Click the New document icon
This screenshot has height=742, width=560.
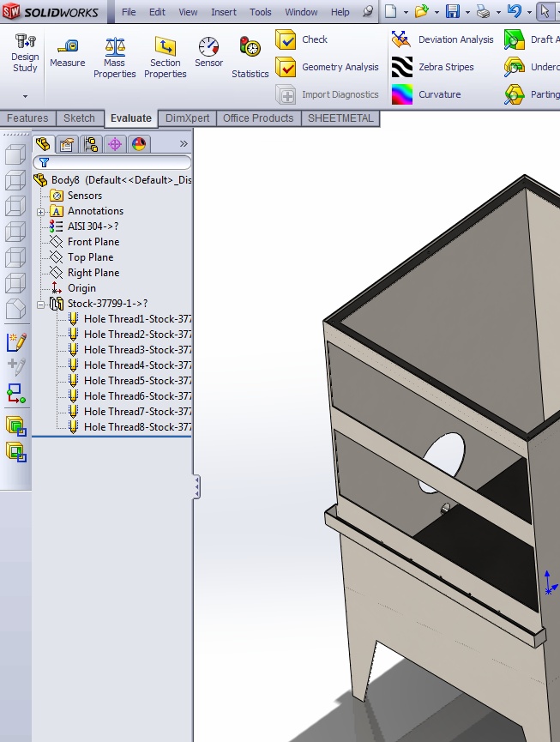pyautogui.click(x=391, y=11)
